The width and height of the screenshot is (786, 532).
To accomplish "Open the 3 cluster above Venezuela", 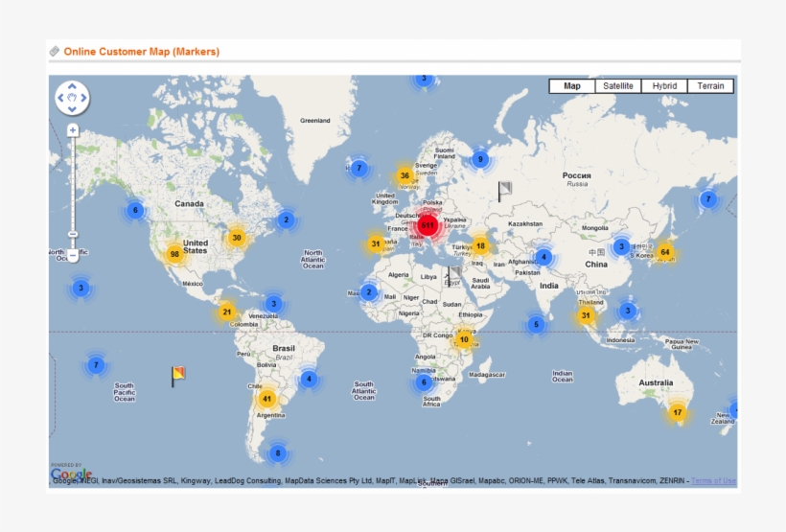I will tap(274, 303).
